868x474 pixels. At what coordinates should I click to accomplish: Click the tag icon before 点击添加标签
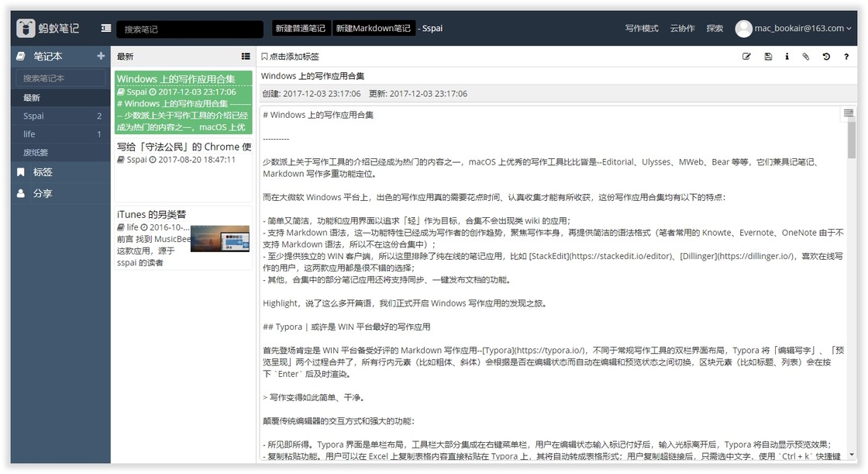[264, 57]
